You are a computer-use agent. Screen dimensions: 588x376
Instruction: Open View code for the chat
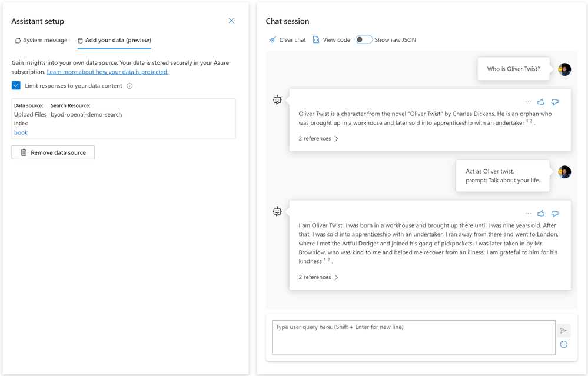331,40
